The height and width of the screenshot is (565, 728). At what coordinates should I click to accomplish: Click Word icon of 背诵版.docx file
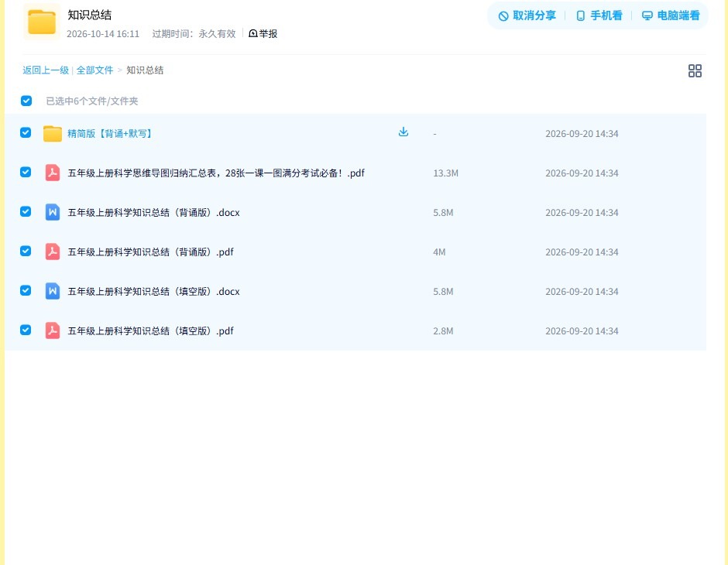[x=53, y=212]
